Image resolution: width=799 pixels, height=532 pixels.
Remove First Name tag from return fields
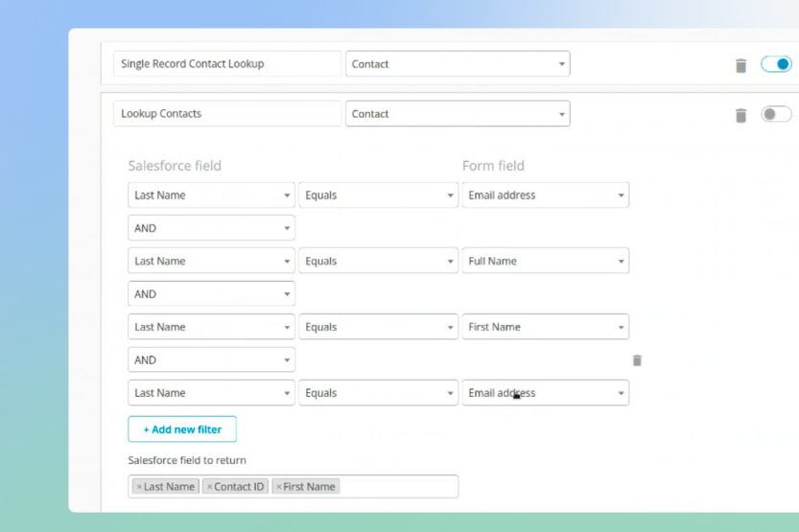[x=279, y=487]
